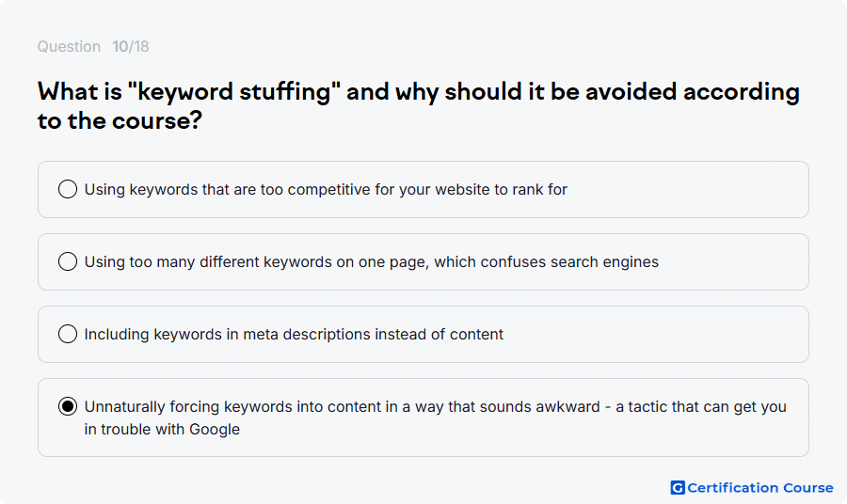Click the blue G logo icon
Viewport: 847px width, 504px height.
click(x=678, y=488)
